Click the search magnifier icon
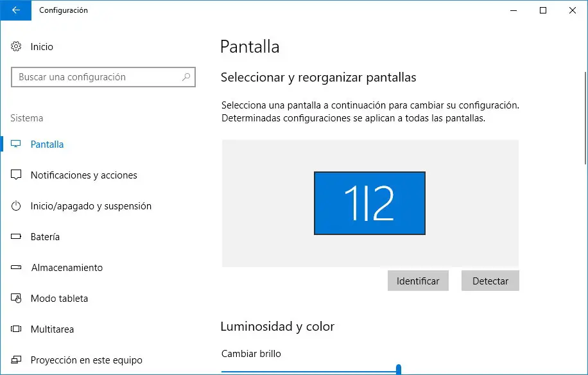Image resolution: width=588 pixels, height=375 pixels. (x=186, y=77)
